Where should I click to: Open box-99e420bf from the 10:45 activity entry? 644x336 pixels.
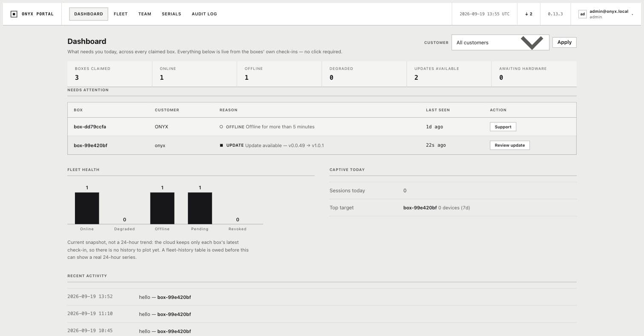[x=174, y=331]
